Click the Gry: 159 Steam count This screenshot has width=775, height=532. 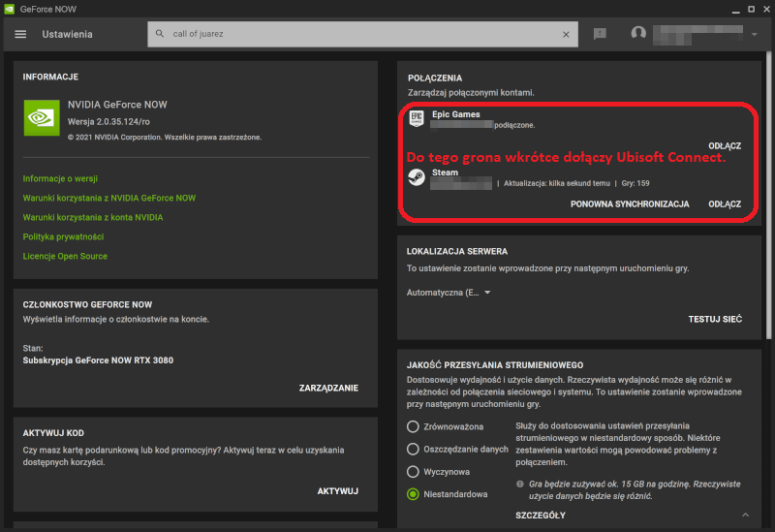click(x=635, y=183)
